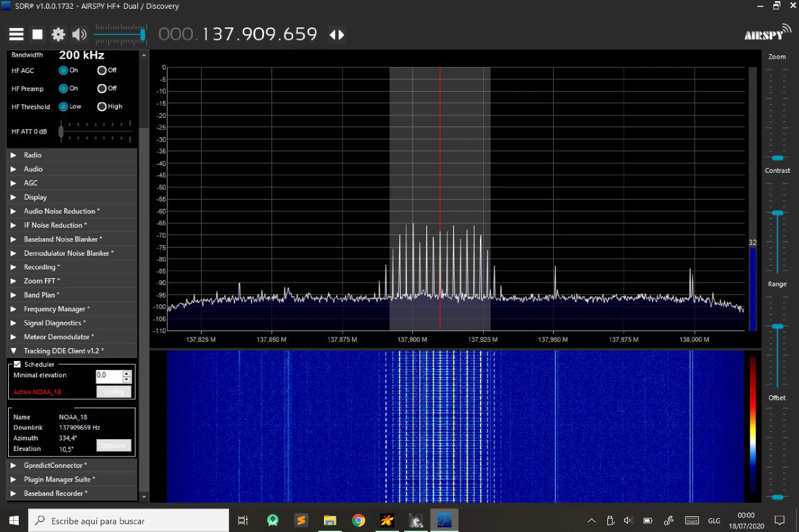Expand the Radio panel
The image size is (799, 532).
point(72,155)
